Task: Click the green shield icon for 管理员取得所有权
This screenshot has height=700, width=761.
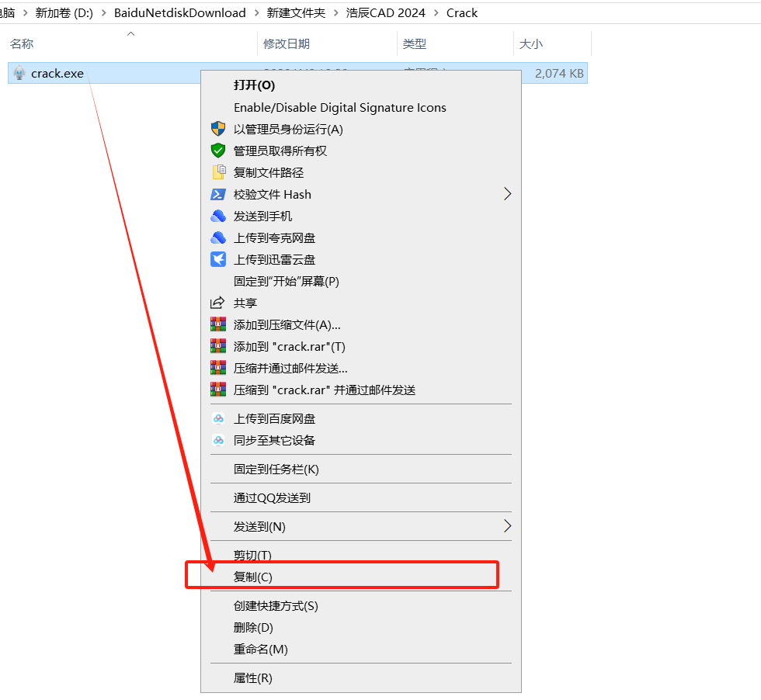Action: (218, 151)
